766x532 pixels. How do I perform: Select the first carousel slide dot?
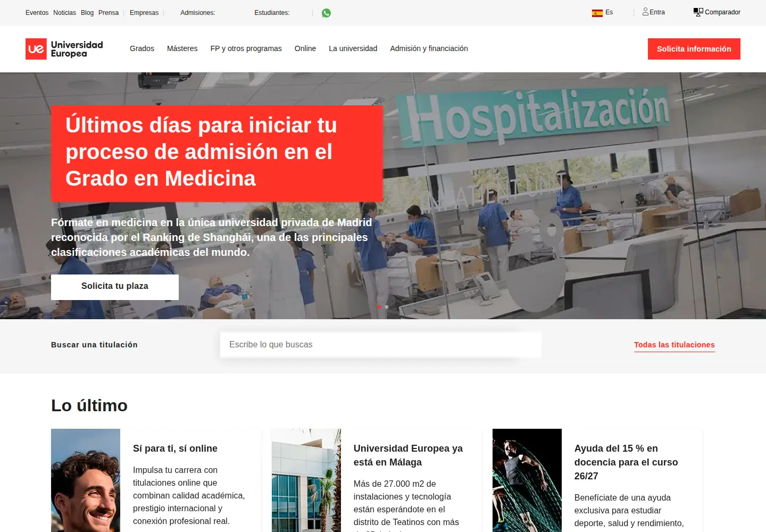(x=379, y=307)
